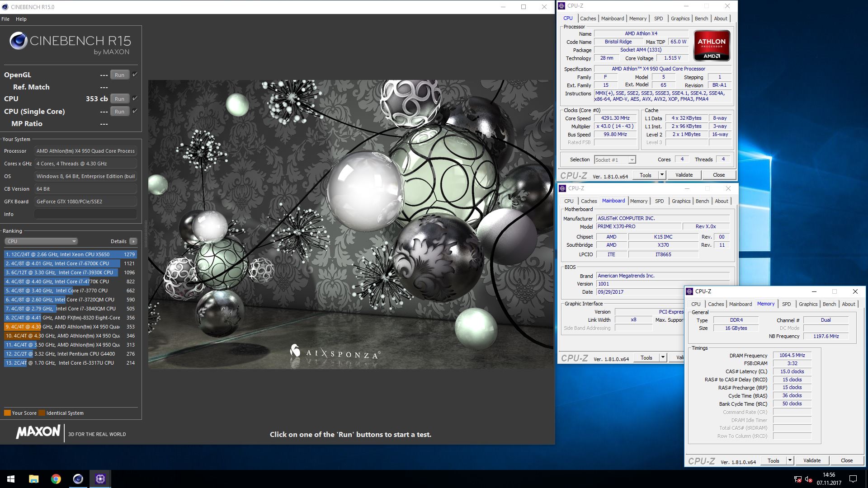Select highlighted ranking row scoring 353

70,327
